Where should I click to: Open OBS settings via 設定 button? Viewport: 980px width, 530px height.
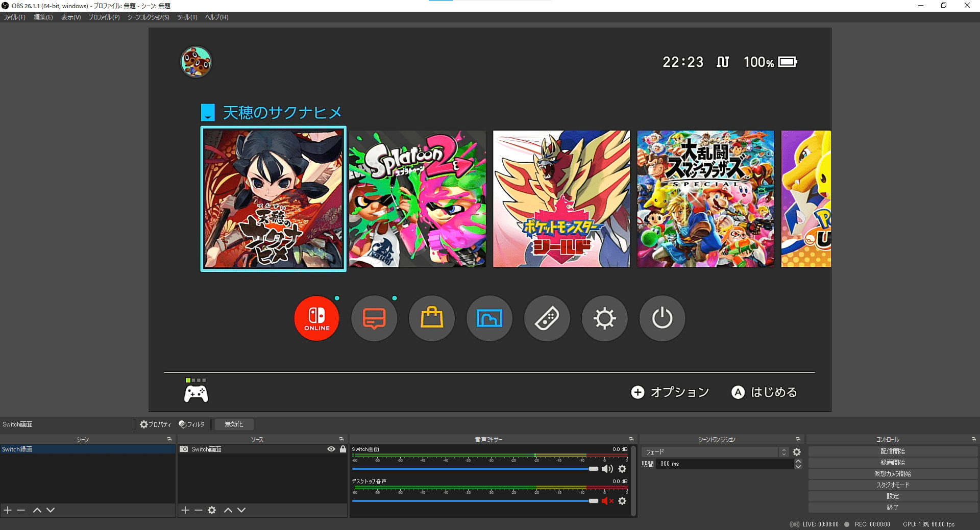coord(893,496)
